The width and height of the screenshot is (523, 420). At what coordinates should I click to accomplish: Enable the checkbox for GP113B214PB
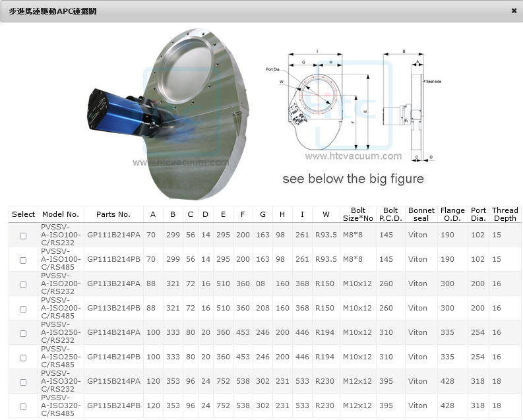point(23,309)
